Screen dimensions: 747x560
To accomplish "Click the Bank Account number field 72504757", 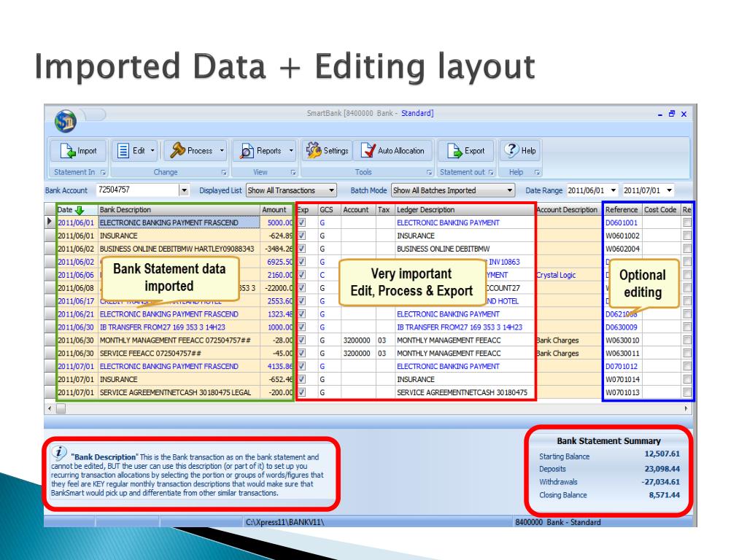I will 138,190.
